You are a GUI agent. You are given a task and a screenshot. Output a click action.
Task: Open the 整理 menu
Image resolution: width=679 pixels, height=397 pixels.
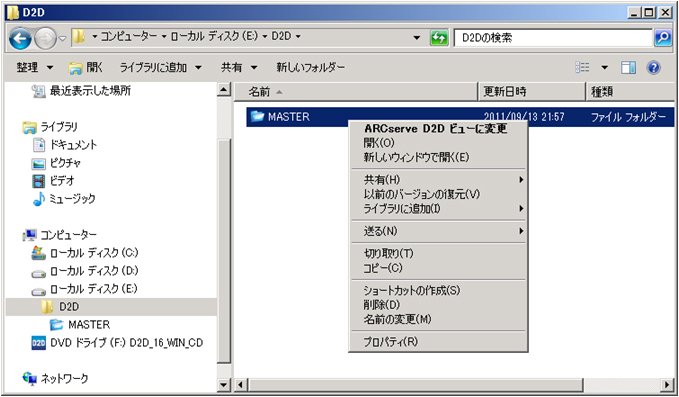coord(35,68)
